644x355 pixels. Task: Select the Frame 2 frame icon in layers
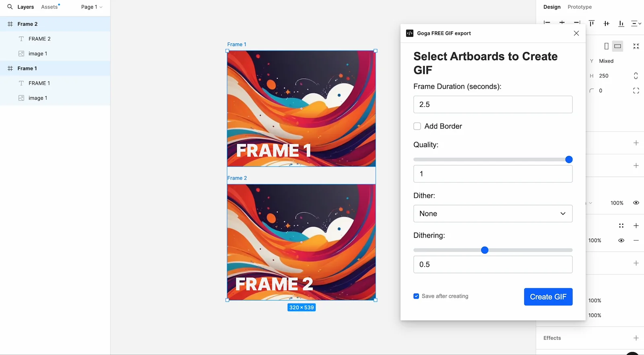pos(10,24)
